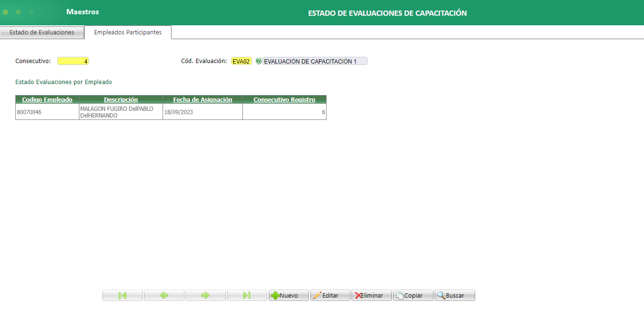Viewport: 644px width, 311px height.
Task: Open search with Buscar button
Action: [x=455, y=295]
